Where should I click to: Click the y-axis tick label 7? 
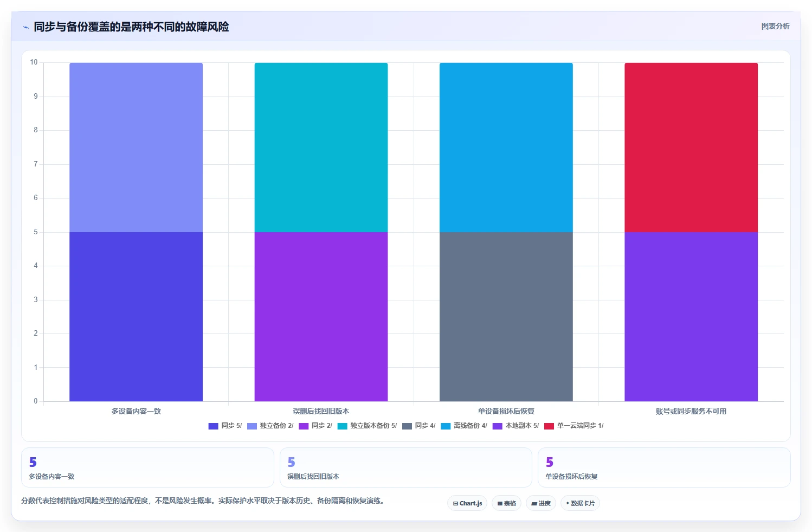pyautogui.click(x=36, y=164)
